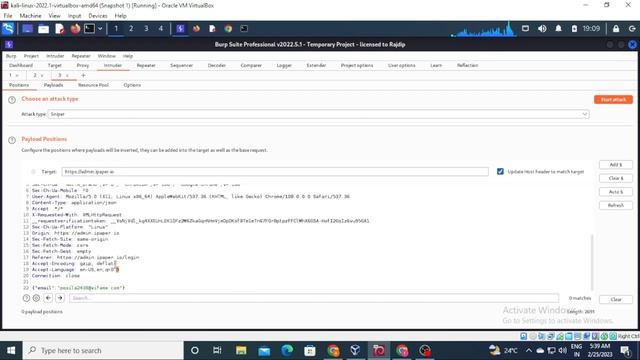
Task: Launch Firefox from the Kali panel launcher
Action: [75, 29]
